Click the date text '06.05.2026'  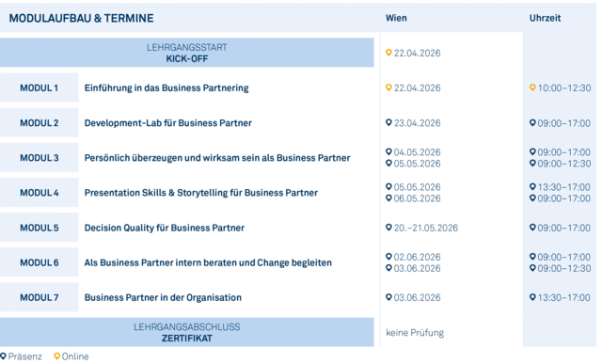[418, 198]
